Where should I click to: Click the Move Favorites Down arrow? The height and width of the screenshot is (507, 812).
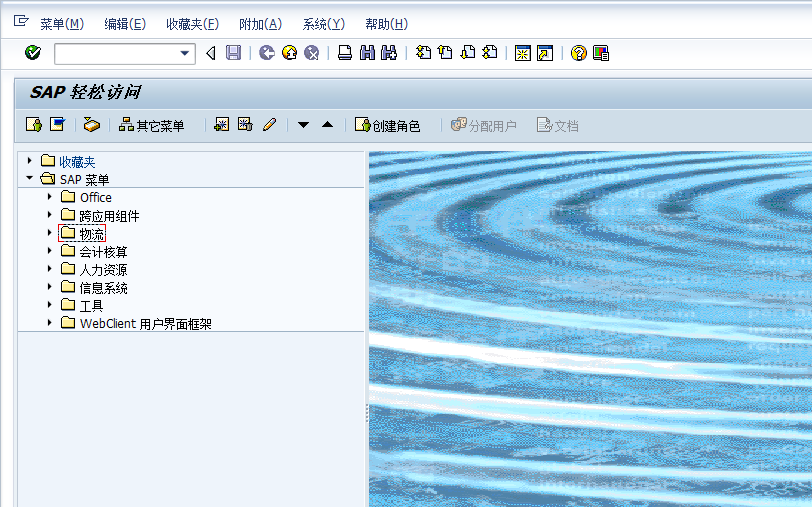click(x=303, y=125)
